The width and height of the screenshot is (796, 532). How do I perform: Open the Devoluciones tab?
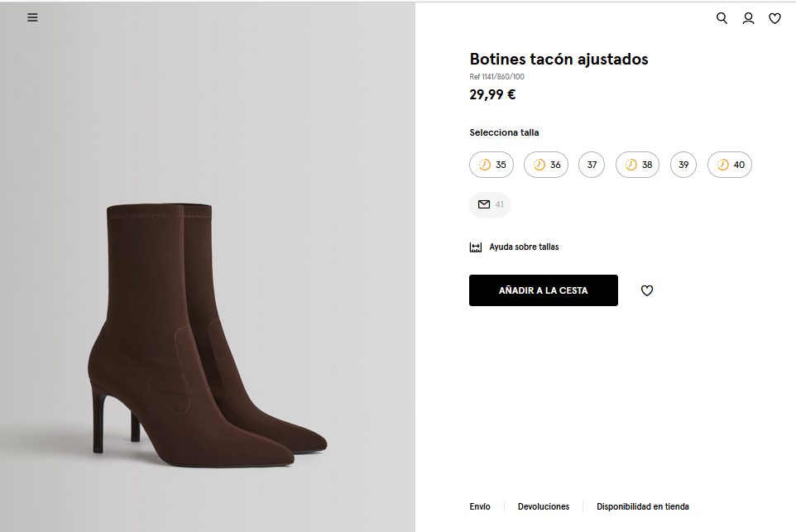(x=544, y=506)
